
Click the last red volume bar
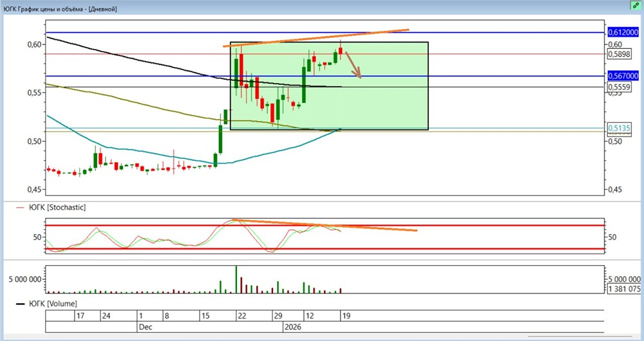[x=341, y=291]
